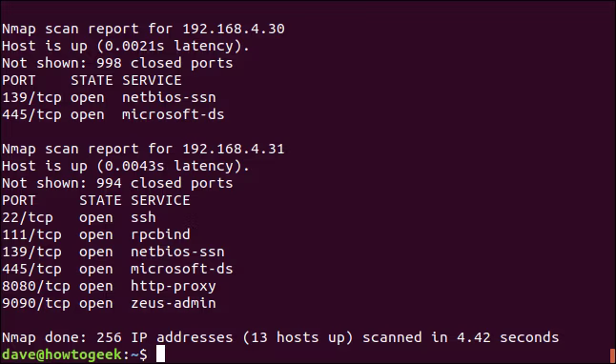616x364 pixels.
Task: Click the 111/tcp port entry
Action: coord(31,235)
